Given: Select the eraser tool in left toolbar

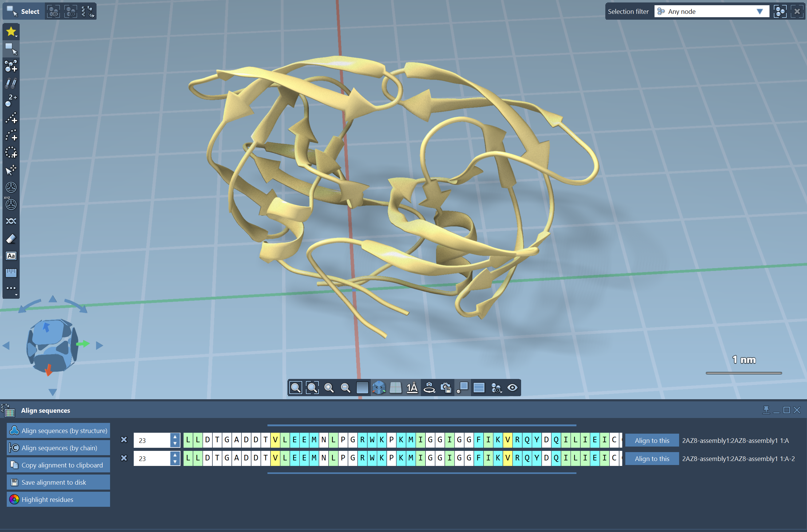Looking at the screenshot, I should (x=11, y=238).
